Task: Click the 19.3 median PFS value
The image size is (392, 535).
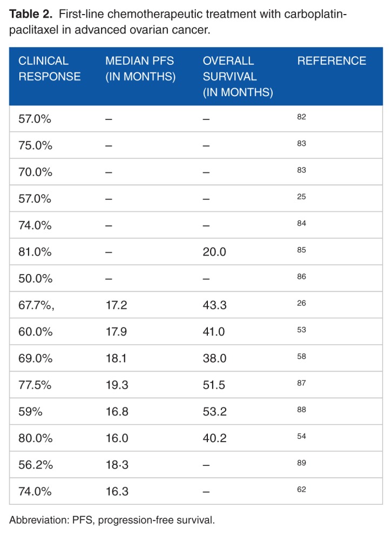Action: click(x=117, y=386)
